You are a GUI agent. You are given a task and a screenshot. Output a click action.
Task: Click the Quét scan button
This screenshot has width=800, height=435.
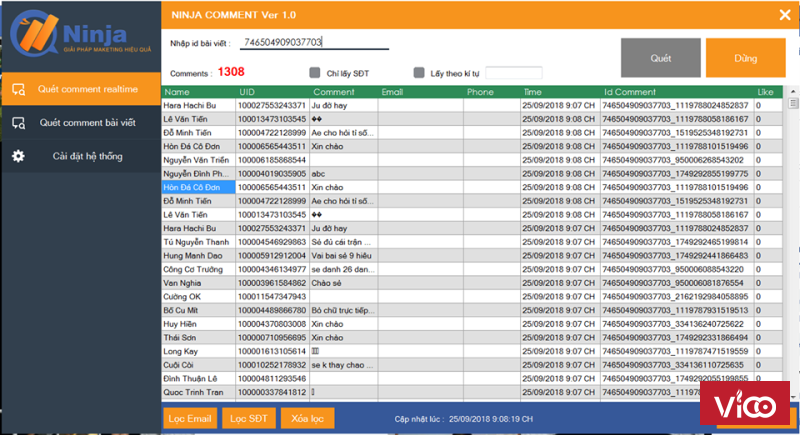click(660, 58)
